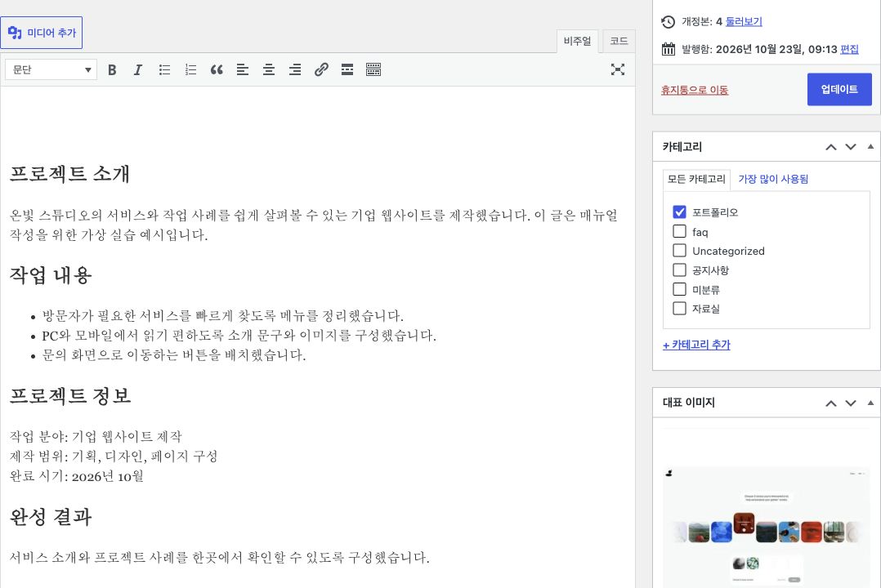Click the bullet line starting 방문자가 필요한
Viewport: 881px width, 588px height.
pos(222,316)
